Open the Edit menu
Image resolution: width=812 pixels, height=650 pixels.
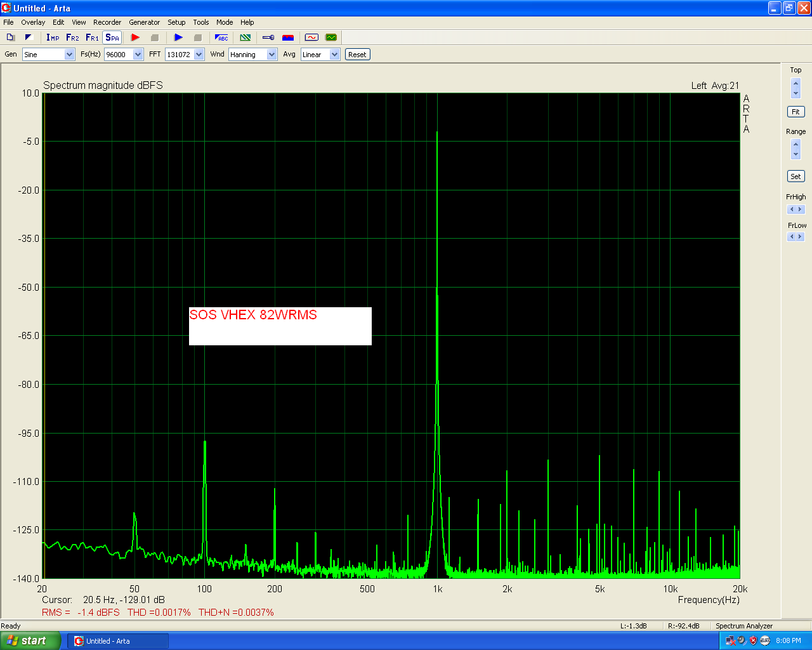(58, 22)
